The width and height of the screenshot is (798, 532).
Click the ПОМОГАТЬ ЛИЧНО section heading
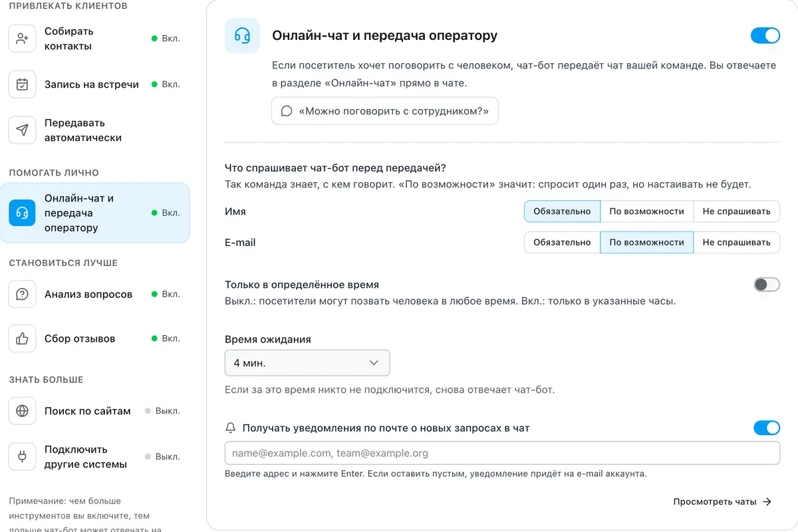[54, 173]
